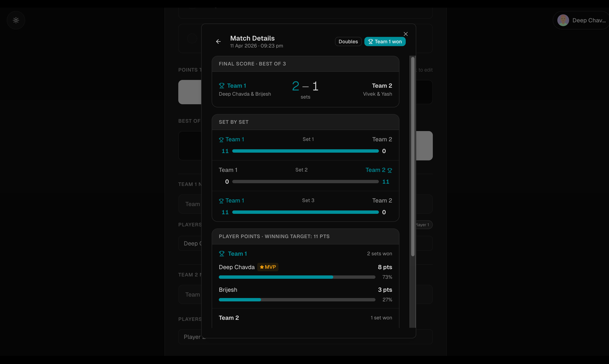Click the Doubles match type badge
The image size is (609, 364).
(348, 41)
